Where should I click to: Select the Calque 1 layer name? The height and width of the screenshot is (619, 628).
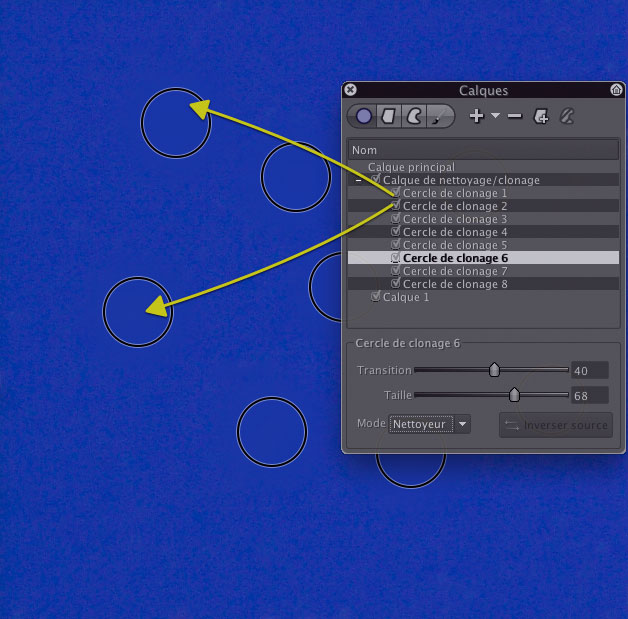tap(406, 297)
